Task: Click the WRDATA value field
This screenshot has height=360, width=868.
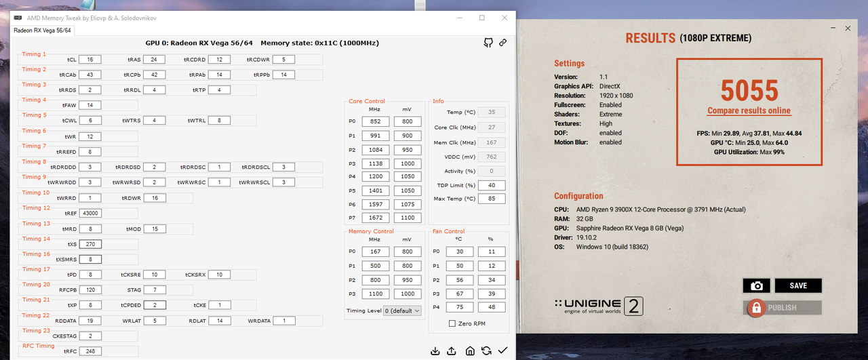Action: (x=283, y=321)
